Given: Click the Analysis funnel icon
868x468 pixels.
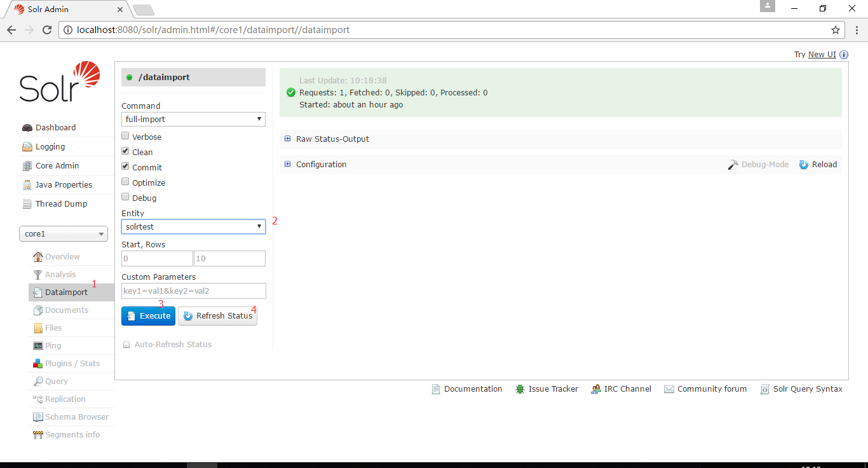Looking at the screenshot, I should point(38,275).
